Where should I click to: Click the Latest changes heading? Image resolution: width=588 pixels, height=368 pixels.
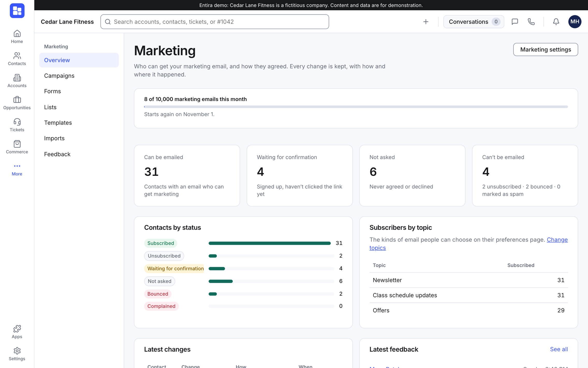coord(167,349)
